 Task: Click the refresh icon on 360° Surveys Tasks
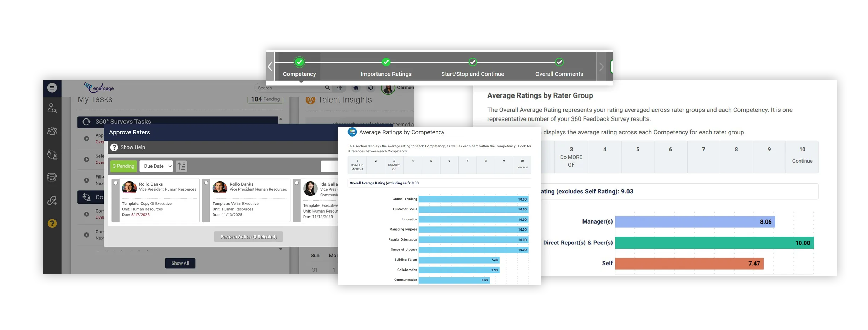click(86, 122)
